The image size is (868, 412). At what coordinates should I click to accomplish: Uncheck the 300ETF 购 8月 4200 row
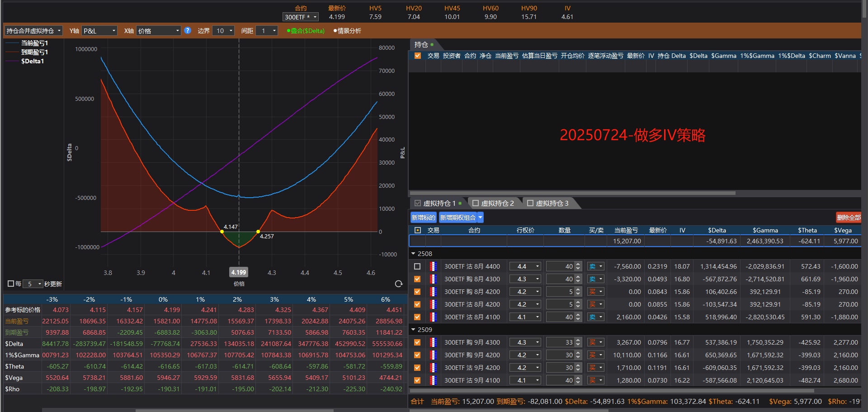[417, 292]
